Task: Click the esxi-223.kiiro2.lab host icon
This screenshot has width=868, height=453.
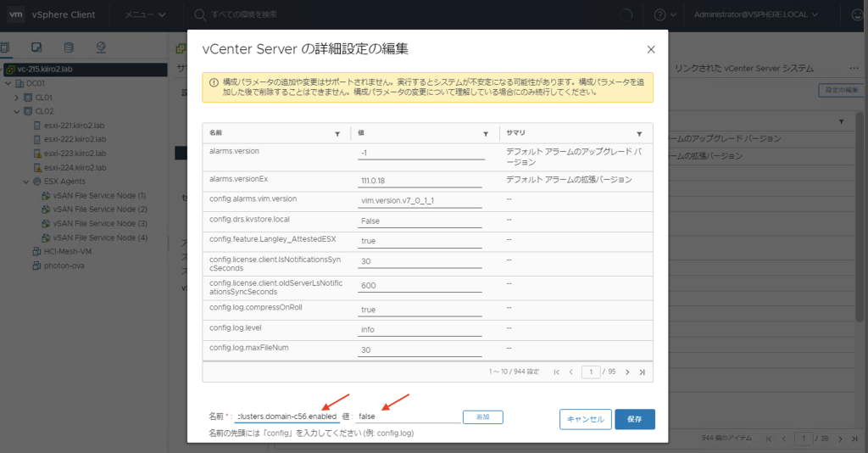Action: pos(37,154)
